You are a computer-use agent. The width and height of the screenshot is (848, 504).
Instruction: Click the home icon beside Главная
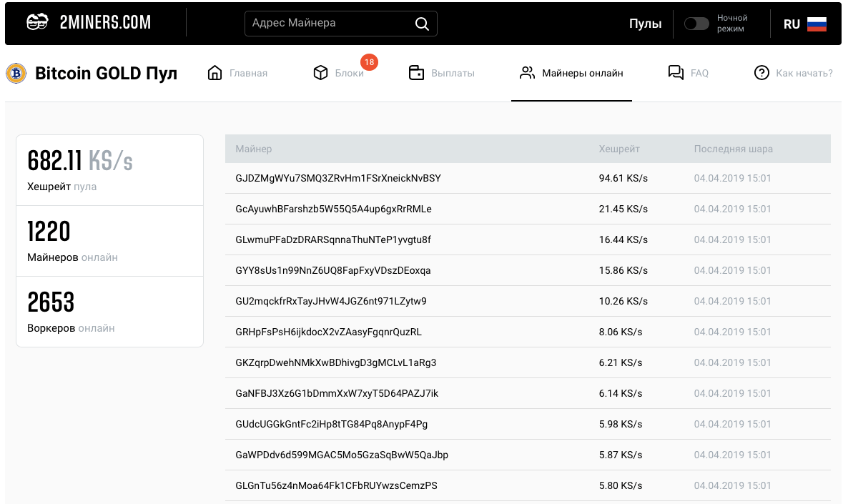215,73
